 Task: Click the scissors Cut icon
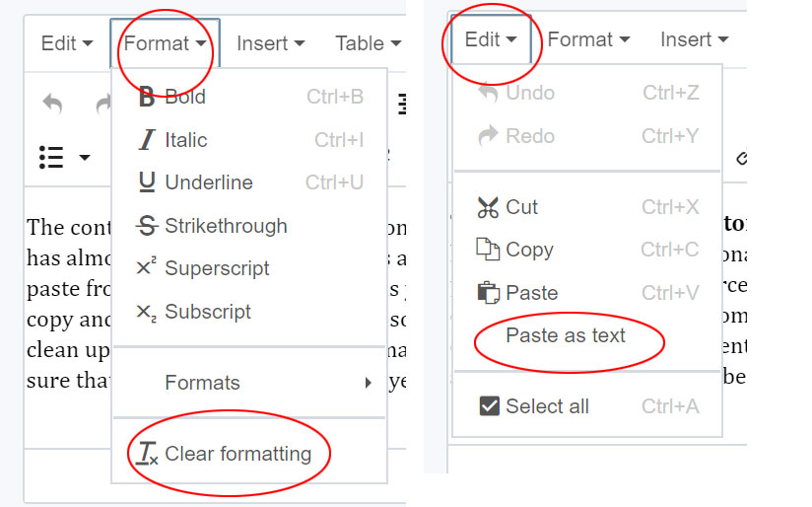point(488,207)
